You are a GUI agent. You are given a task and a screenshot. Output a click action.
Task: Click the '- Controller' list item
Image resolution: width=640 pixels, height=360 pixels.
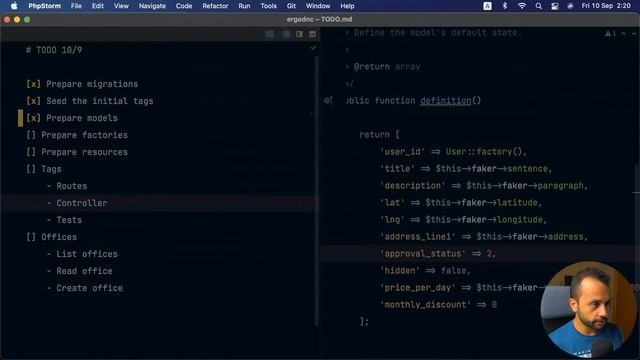(77, 203)
